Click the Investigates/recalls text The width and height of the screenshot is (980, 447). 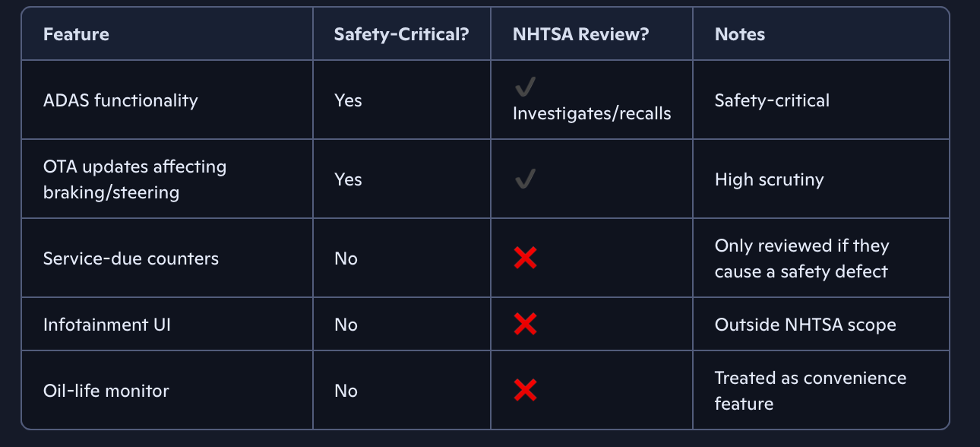pos(592,113)
